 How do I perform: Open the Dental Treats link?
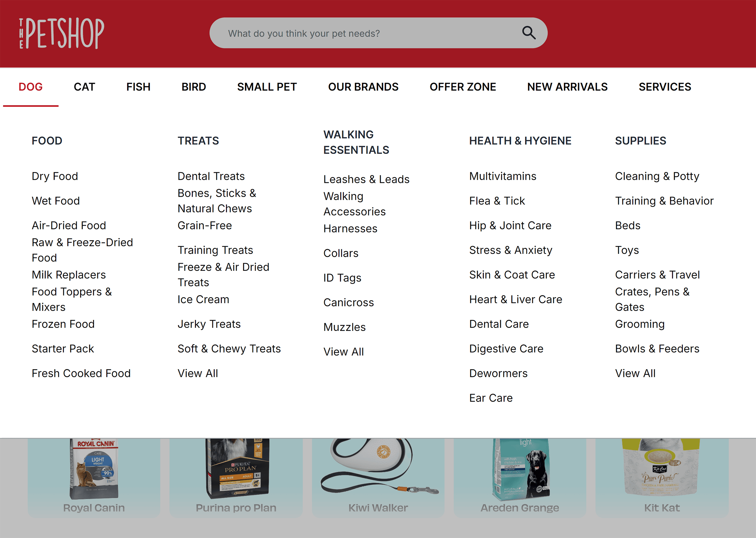(x=211, y=176)
